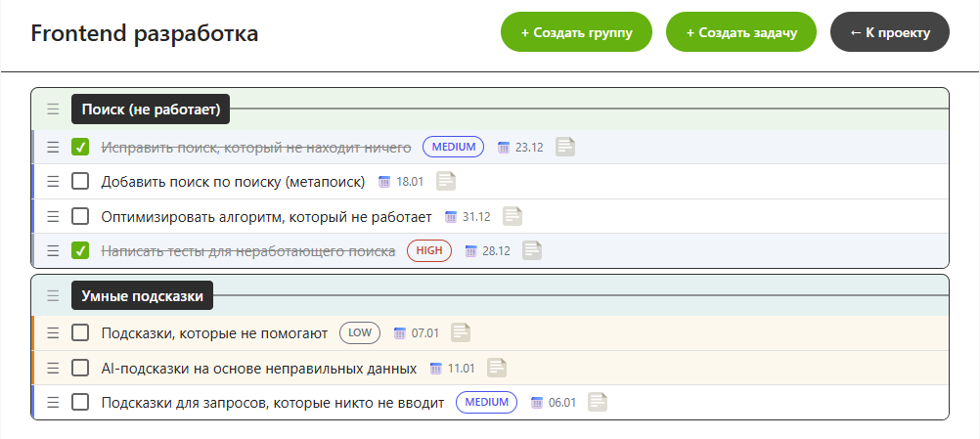Click MEDIUM priority badge on "Исправить поиск"
980x439 pixels.
(453, 147)
